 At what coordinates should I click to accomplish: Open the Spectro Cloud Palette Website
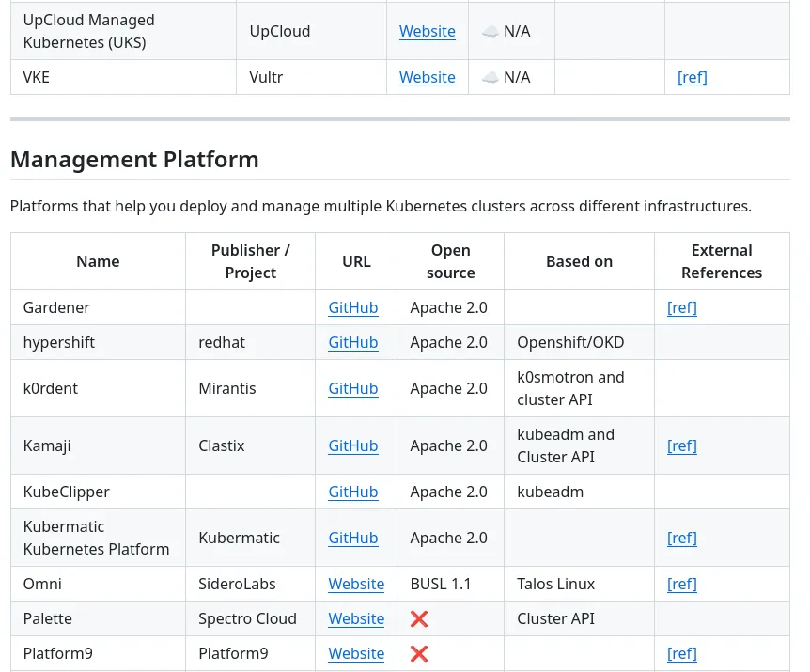(356, 618)
